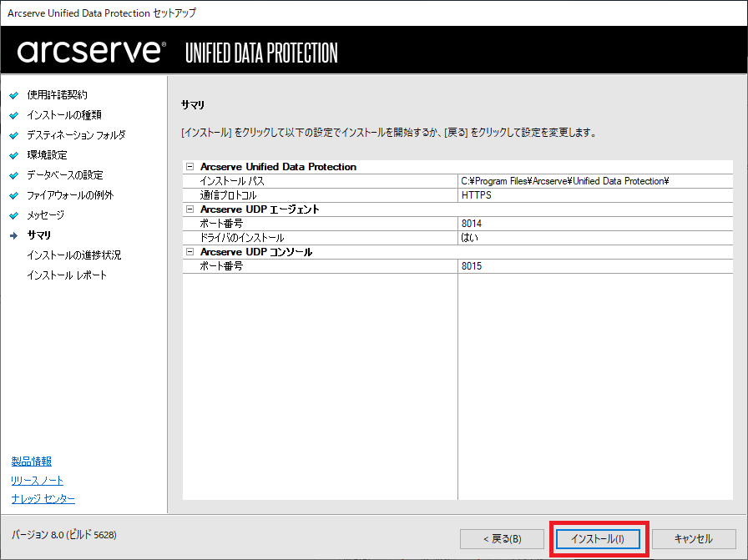Image resolution: width=748 pixels, height=560 pixels.
Task: Collapse the Arcserve UDP エージェント section
Action: click(x=190, y=209)
